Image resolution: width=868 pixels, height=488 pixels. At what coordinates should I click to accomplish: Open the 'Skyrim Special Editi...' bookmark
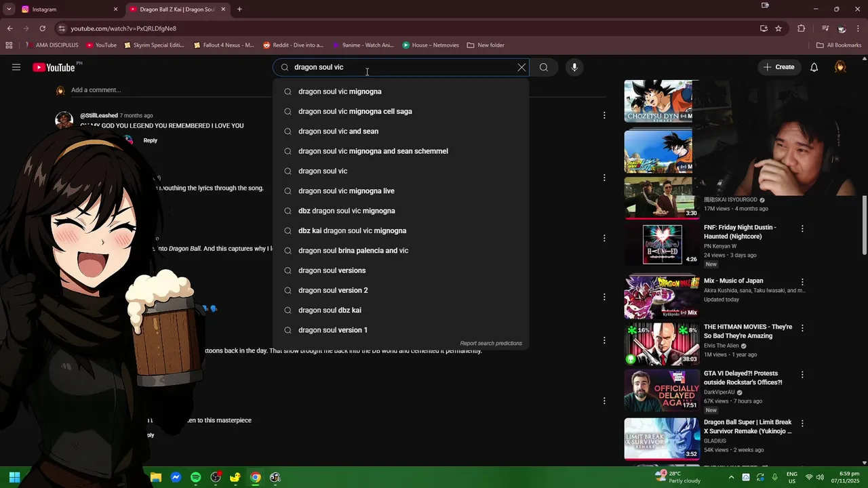154,45
